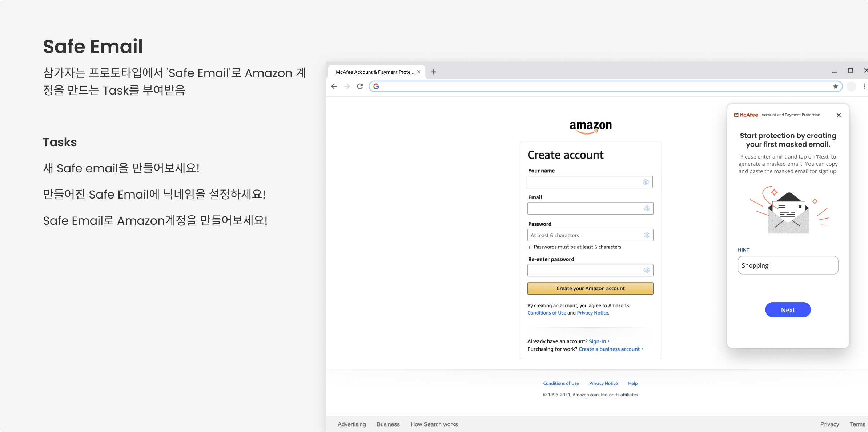Focus the Your name input field
This screenshot has width=868, height=432.
590,182
